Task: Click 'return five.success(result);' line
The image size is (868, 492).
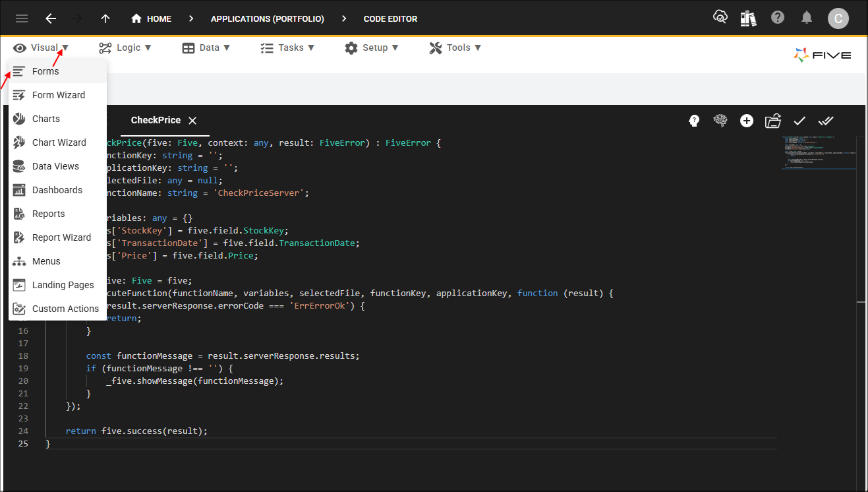Action: (x=136, y=431)
